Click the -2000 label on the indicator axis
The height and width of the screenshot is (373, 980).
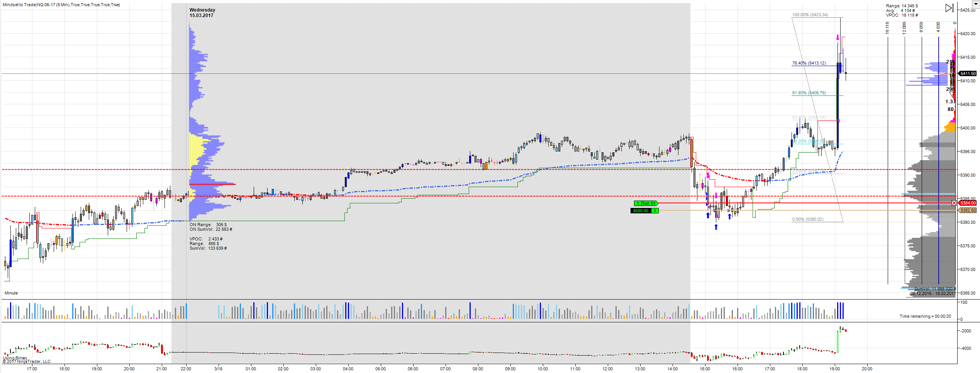(966, 331)
